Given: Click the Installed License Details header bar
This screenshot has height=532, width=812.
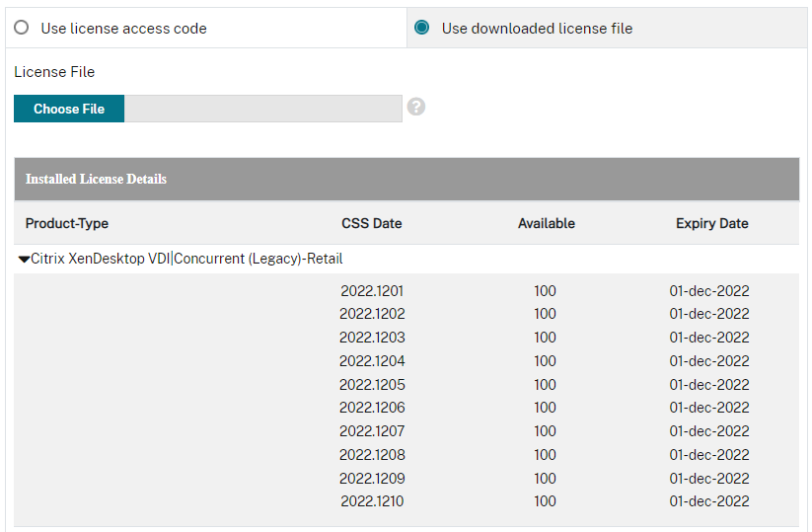Looking at the screenshot, I should tap(406, 180).
